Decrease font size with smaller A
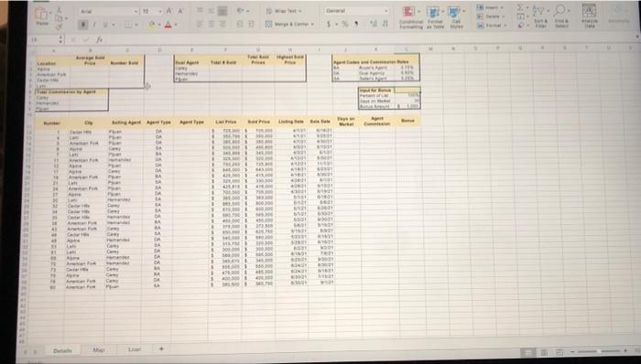641x364 pixels. point(180,12)
